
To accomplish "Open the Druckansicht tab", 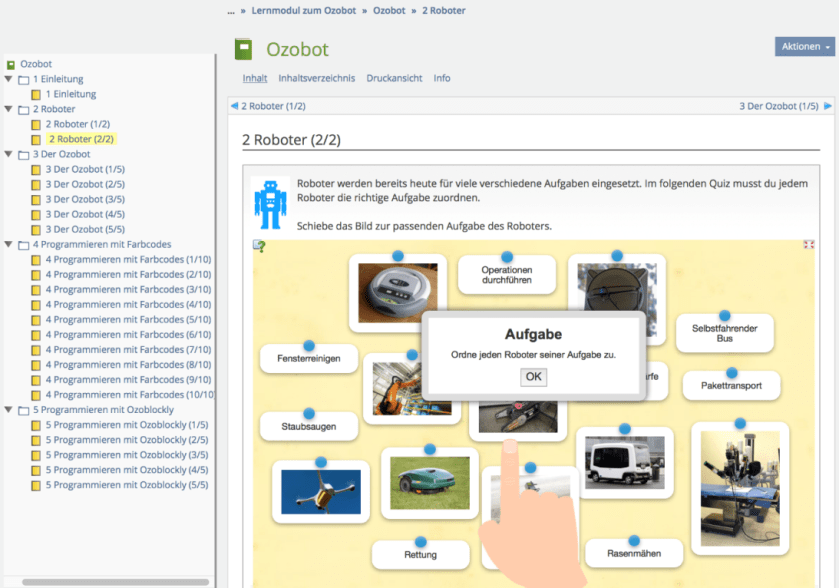I will click(394, 78).
